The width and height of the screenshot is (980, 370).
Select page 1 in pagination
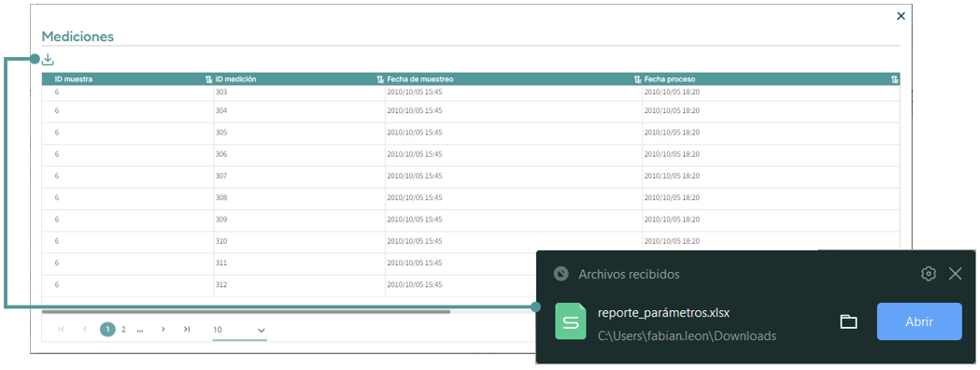click(x=107, y=330)
